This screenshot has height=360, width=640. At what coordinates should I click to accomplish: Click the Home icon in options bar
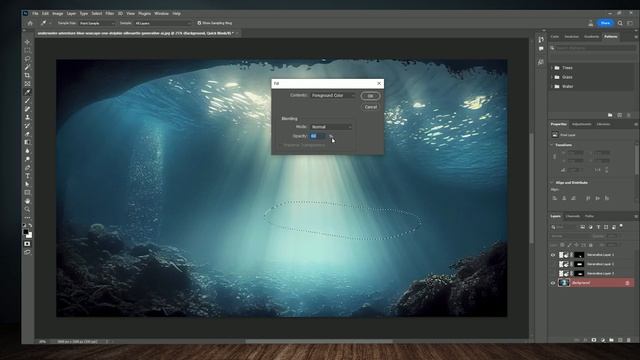(30, 23)
